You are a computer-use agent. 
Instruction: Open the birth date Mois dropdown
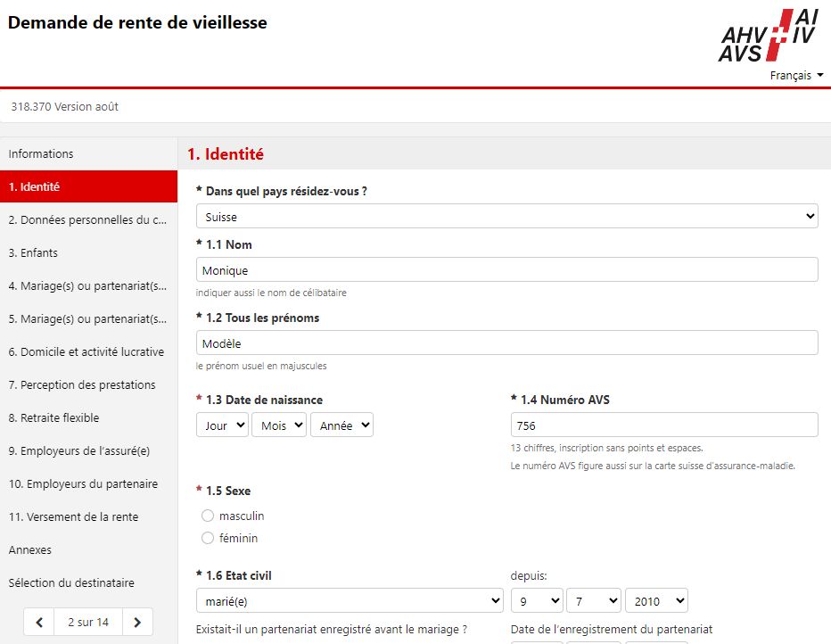pyautogui.click(x=279, y=425)
